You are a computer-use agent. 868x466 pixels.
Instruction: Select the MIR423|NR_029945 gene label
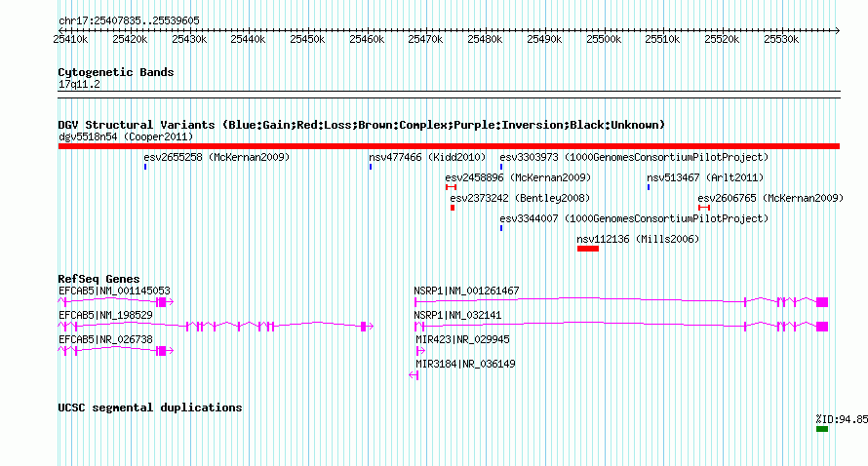pos(463,339)
